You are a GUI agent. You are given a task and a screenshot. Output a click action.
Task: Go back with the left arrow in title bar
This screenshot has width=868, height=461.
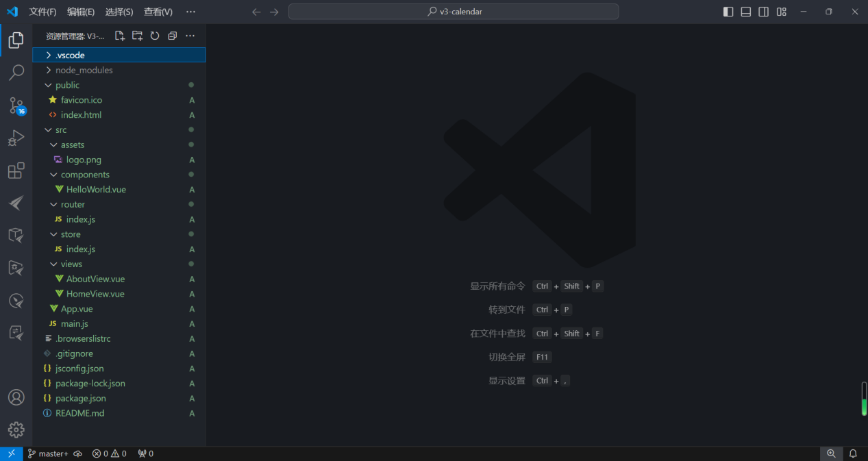coord(256,12)
